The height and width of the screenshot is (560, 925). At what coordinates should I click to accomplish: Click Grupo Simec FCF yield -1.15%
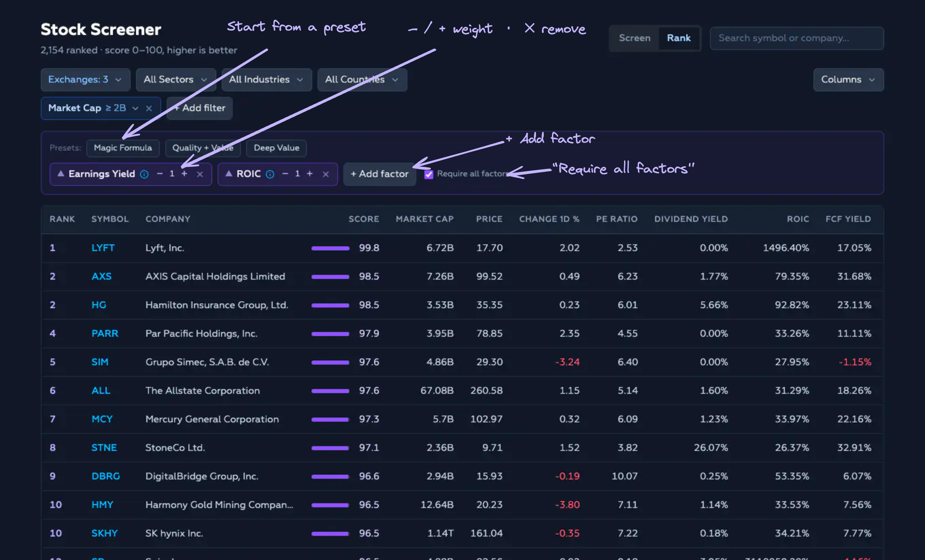[x=855, y=362]
